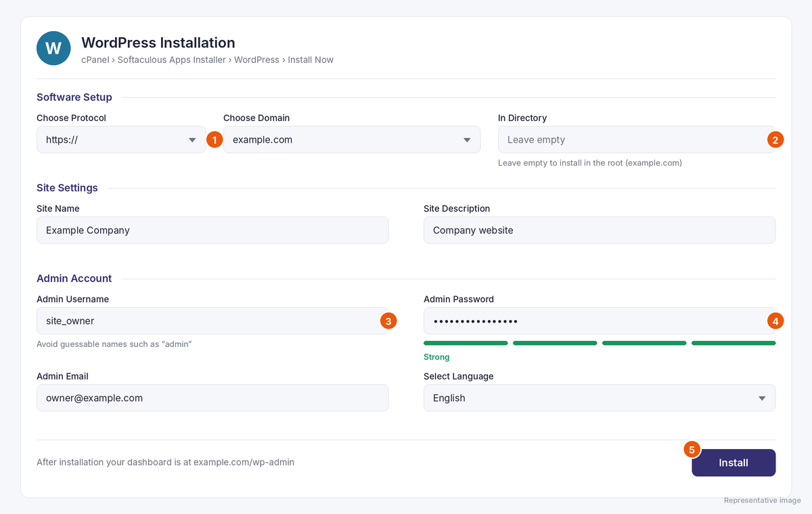Open the Choose Protocol dropdown showing https://

pyautogui.click(x=121, y=140)
